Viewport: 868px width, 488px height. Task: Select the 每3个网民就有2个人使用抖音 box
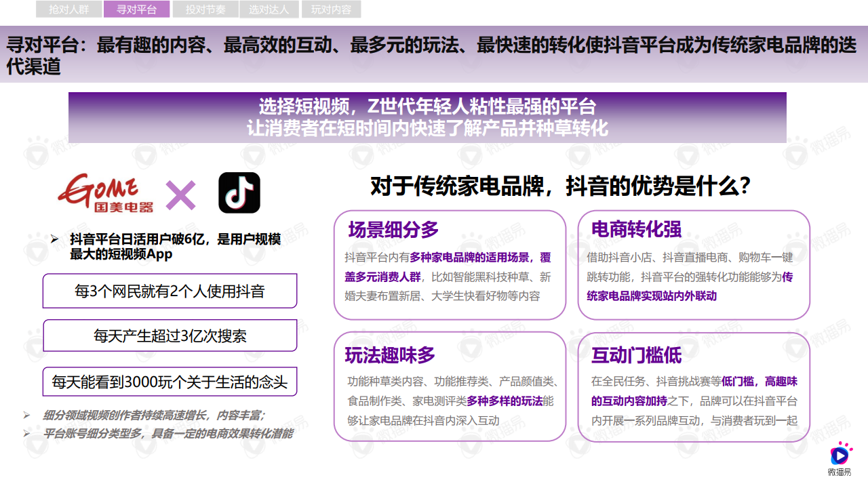coord(170,291)
